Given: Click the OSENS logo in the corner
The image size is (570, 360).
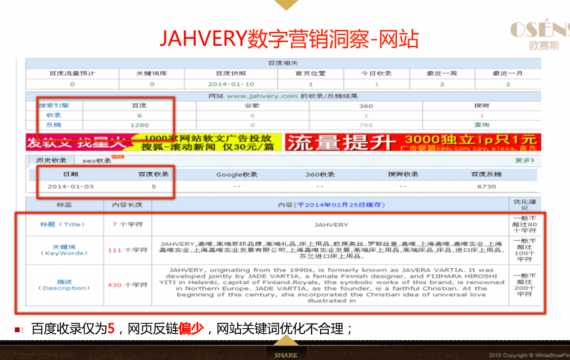Looking at the screenshot, I should (539, 35).
